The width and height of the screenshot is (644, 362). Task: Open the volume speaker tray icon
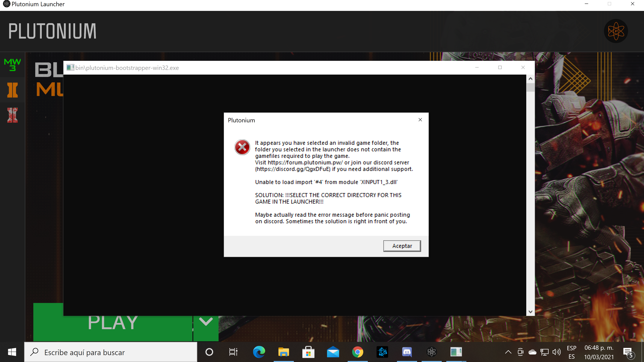coord(556,352)
